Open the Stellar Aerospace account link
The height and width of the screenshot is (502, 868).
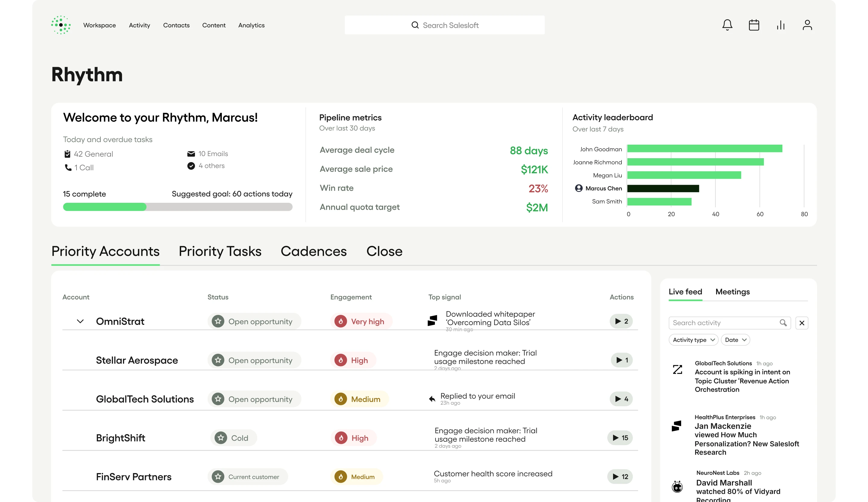pyautogui.click(x=137, y=360)
